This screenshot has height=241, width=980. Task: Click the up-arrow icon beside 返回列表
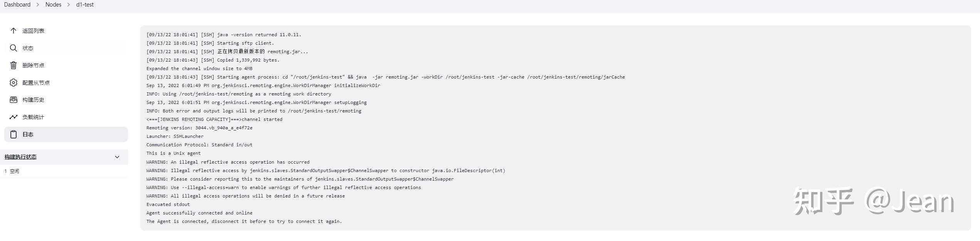tap(13, 31)
